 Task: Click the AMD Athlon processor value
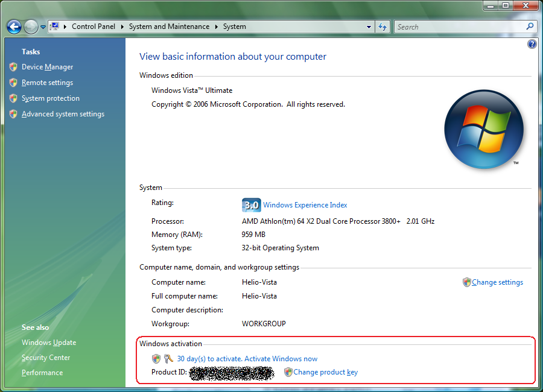[x=338, y=221]
